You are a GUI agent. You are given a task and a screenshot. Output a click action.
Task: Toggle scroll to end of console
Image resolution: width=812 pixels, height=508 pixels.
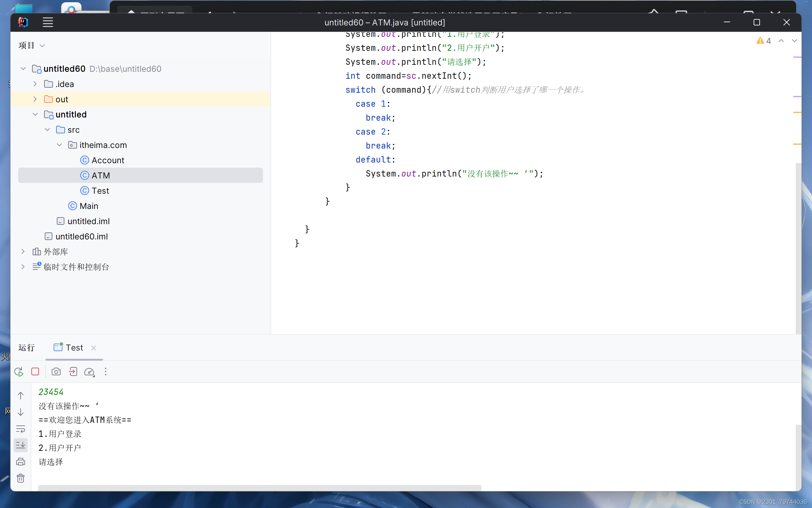click(x=21, y=445)
